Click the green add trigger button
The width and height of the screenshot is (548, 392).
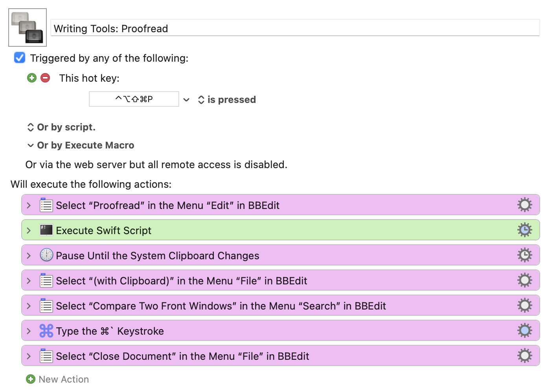(x=32, y=78)
